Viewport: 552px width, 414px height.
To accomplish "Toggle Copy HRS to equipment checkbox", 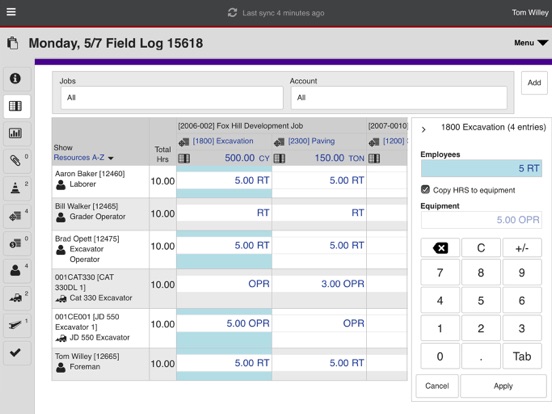I will tap(425, 190).
